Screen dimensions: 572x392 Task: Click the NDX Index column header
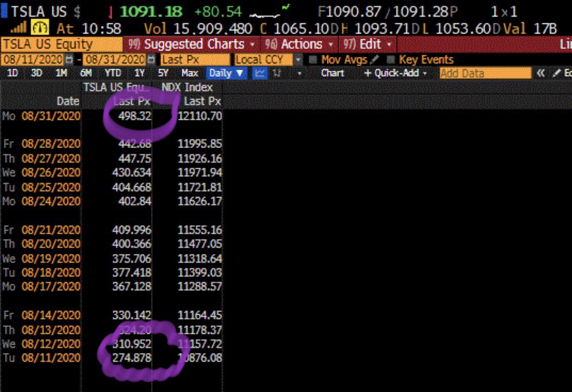187,87
